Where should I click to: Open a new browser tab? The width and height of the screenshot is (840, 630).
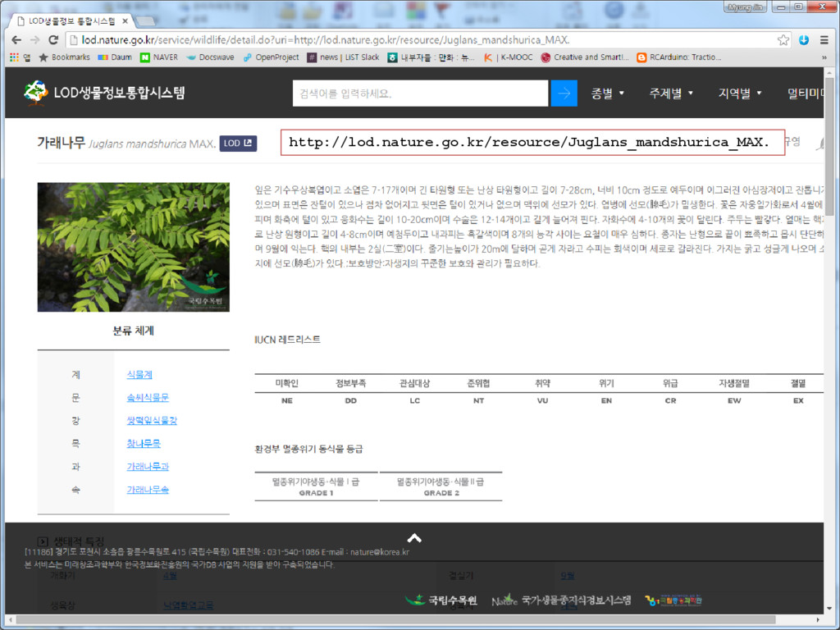(146, 21)
